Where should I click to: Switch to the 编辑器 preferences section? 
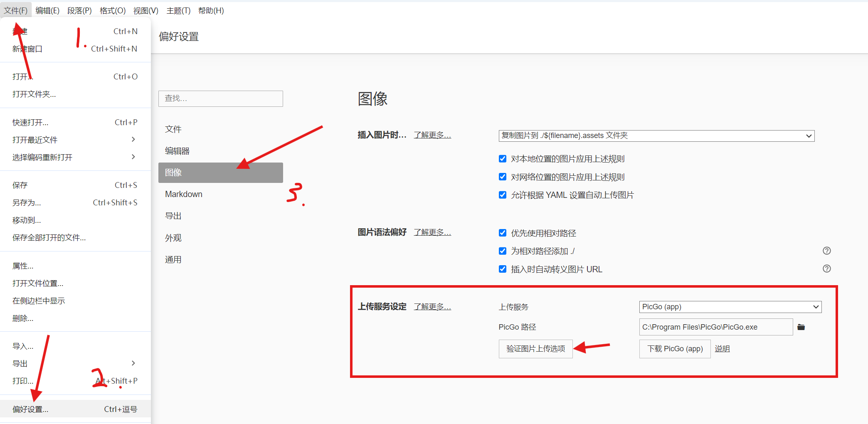(x=221, y=151)
